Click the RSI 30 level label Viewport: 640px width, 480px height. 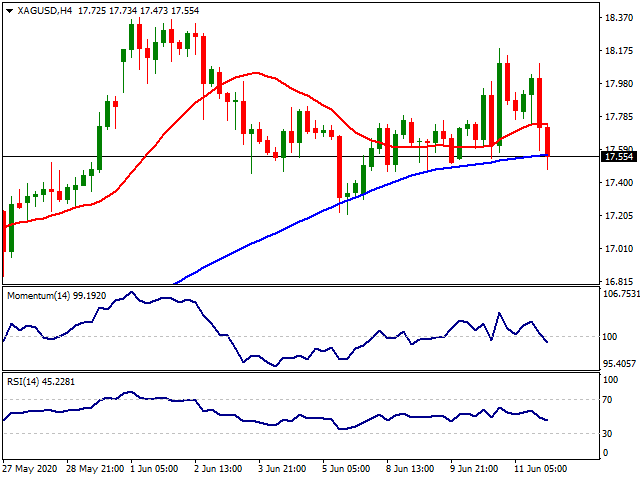point(607,433)
